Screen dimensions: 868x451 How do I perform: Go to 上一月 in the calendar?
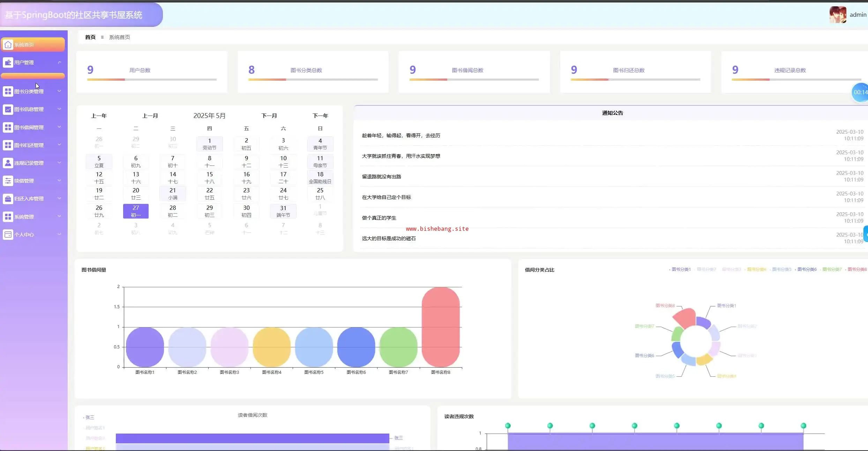pyautogui.click(x=150, y=116)
